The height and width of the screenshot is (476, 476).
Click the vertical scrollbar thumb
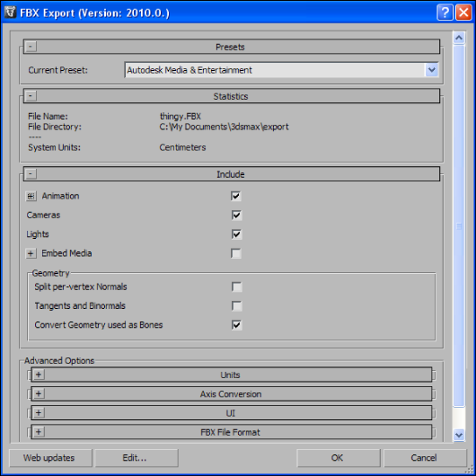[459, 226]
